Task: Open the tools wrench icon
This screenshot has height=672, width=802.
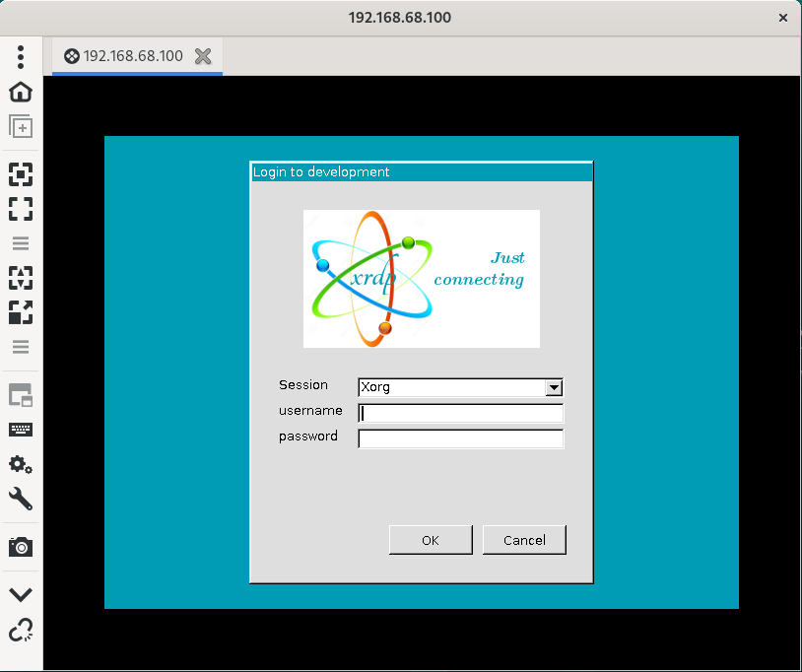Action: coord(21,499)
